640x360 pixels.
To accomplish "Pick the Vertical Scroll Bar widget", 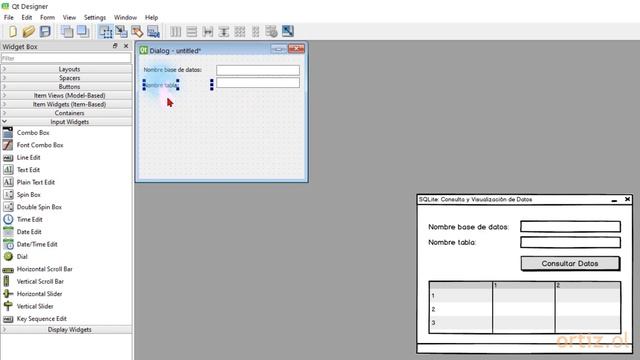I will 40,282.
